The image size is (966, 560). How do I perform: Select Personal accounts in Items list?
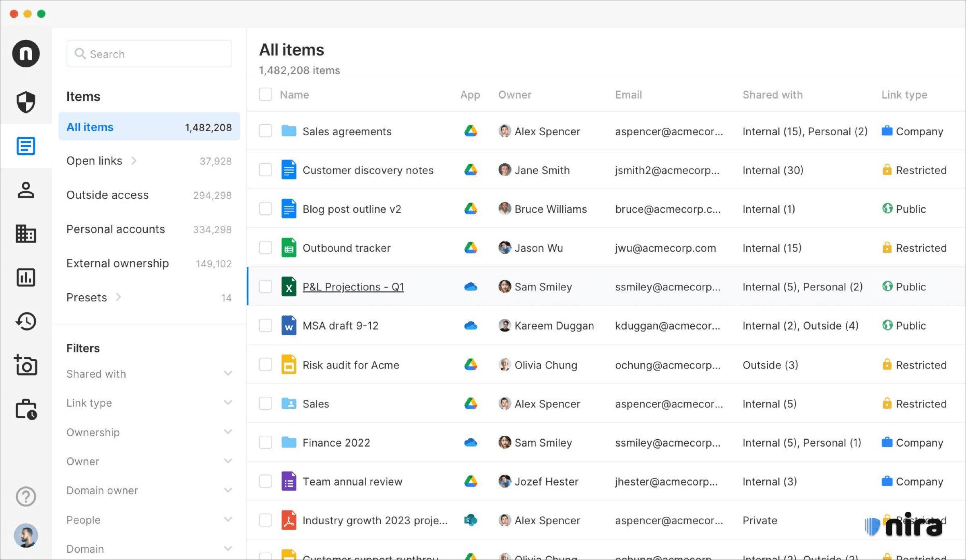[116, 229]
